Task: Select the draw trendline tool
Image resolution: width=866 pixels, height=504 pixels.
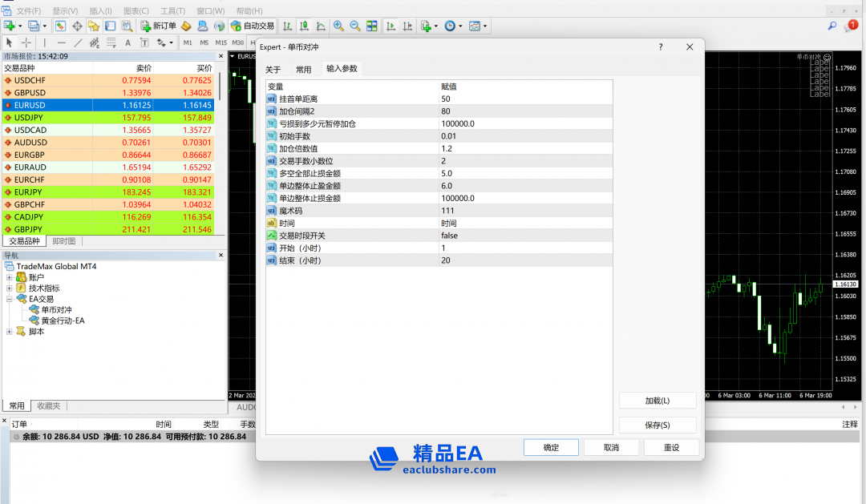Action: 78,42
